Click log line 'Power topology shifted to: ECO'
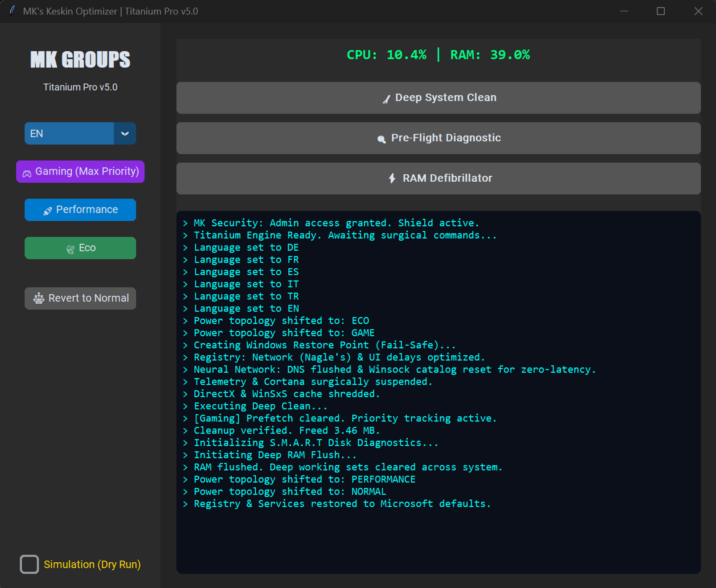This screenshot has height=588, width=716. click(276, 321)
